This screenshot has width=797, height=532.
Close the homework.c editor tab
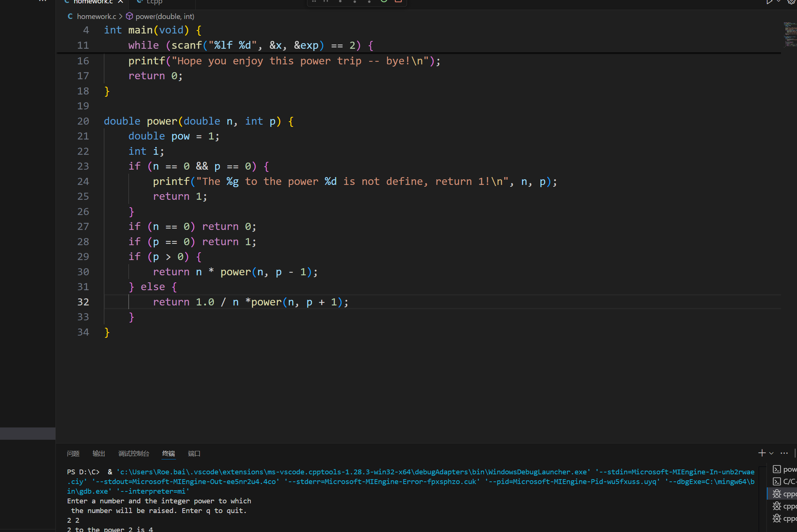(x=121, y=2)
